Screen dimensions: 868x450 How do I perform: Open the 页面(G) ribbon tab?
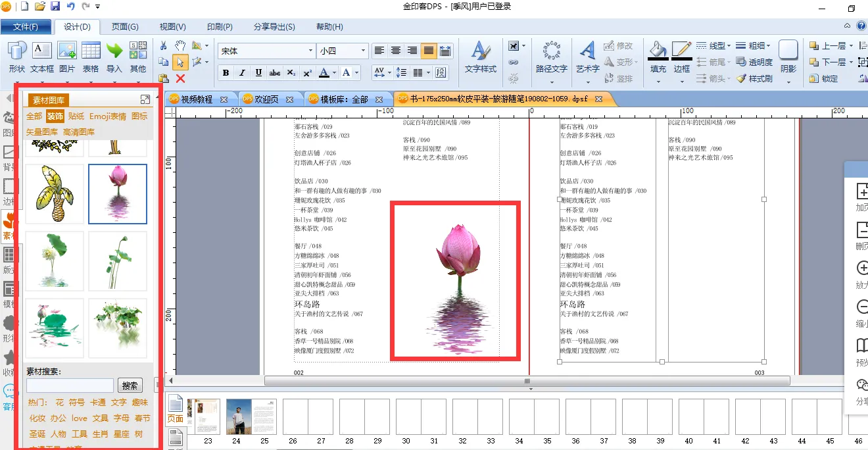coord(125,27)
